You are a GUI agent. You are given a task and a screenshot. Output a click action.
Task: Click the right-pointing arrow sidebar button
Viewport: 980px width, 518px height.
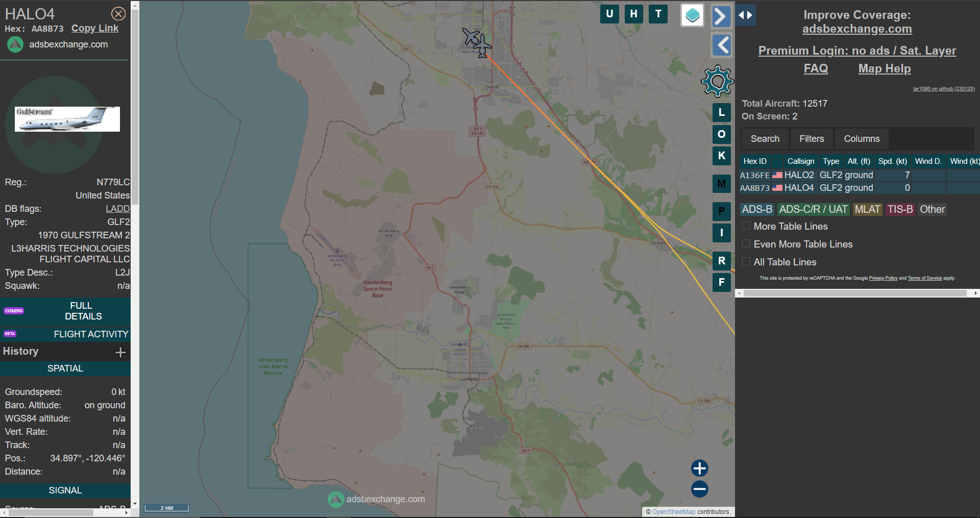(x=721, y=16)
